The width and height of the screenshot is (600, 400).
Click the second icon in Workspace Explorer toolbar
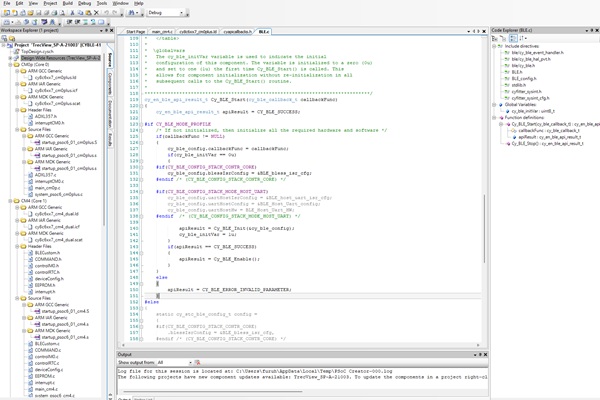click(x=12, y=38)
